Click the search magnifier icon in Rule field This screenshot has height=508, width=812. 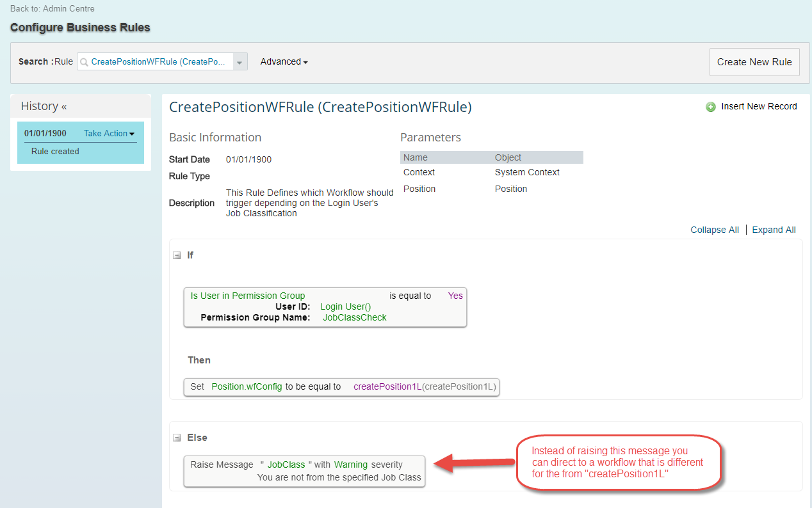coord(84,62)
